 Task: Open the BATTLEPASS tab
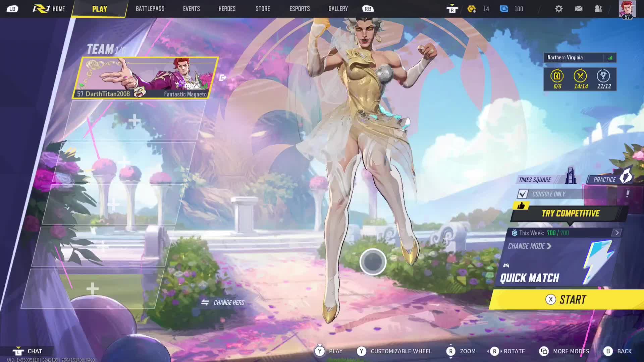click(x=150, y=9)
